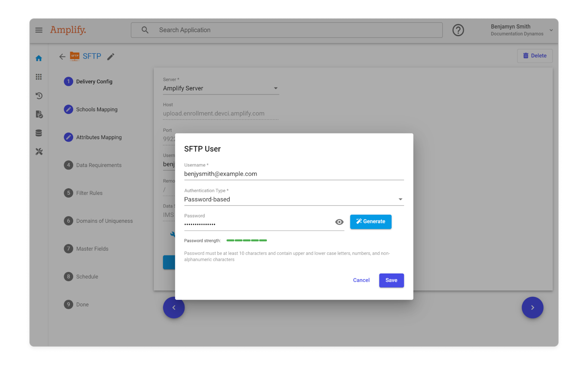Viewport: 588px width, 365px height.
Task: Select the database icon in sidebar
Action: [39, 133]
